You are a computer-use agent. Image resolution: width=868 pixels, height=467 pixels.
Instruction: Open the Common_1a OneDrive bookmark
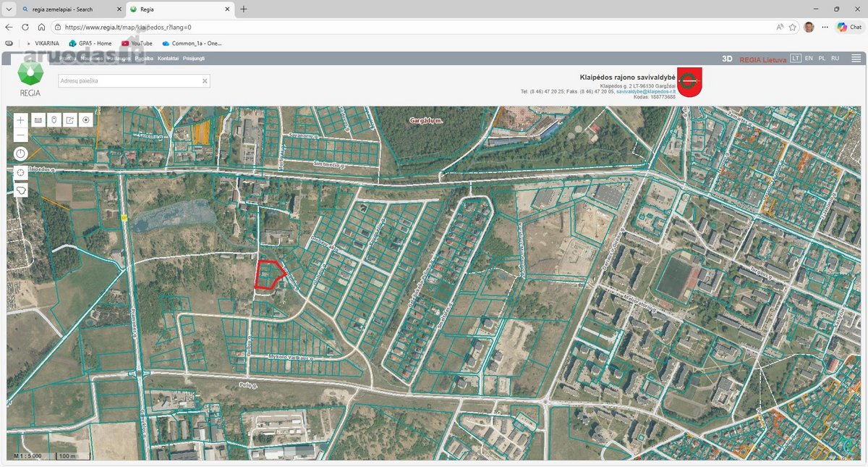(192, 43)
